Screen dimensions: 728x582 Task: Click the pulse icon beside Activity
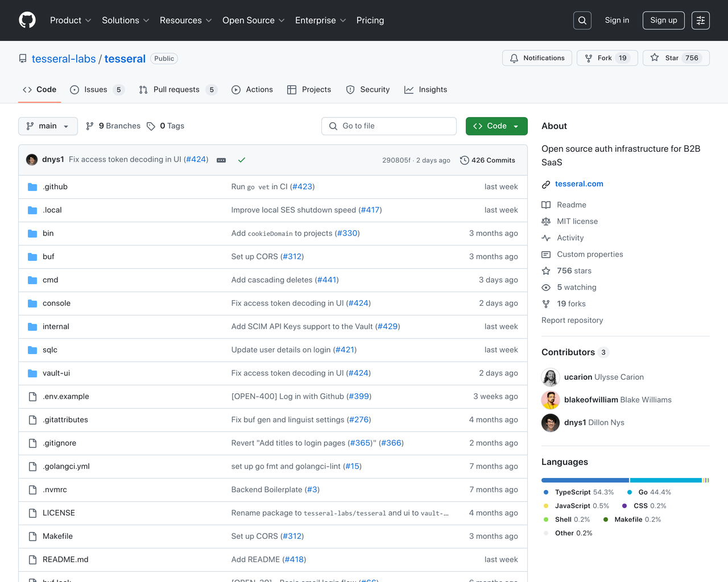(546, 238)
